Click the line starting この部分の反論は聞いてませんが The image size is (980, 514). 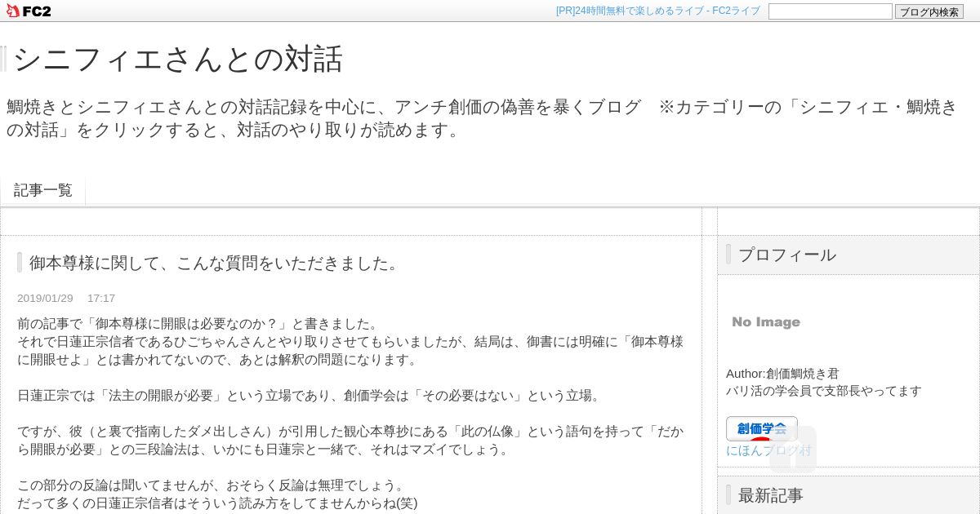(212, 485)
